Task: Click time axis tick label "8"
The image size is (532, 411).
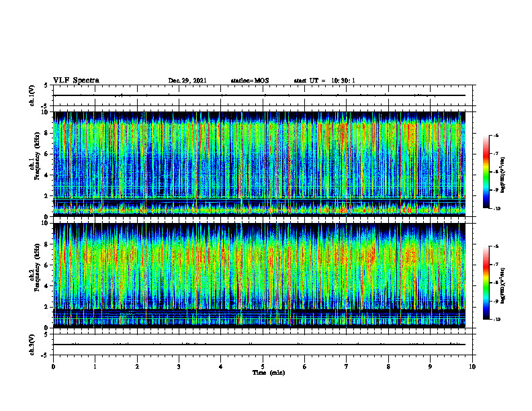Action: click(388, 367)
